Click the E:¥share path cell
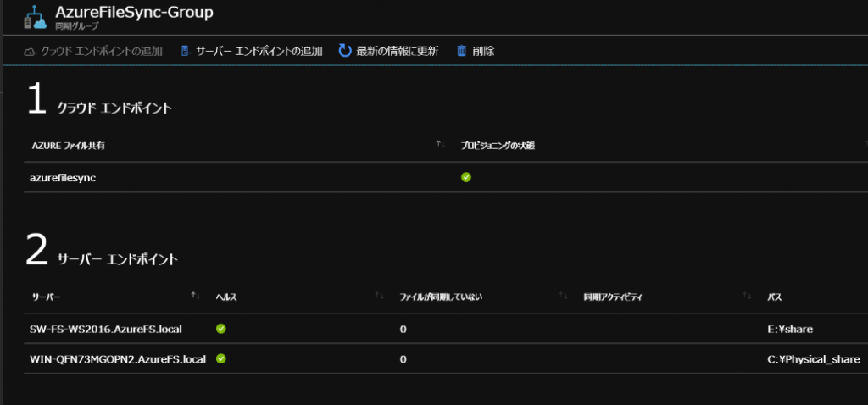Viewport: 868px width, 405px height. pos(790,330)
